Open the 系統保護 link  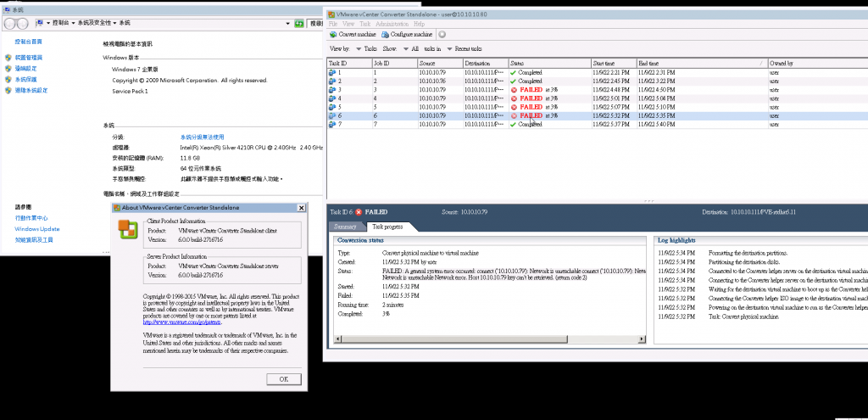pyautogui.click(x=26, y=79)
